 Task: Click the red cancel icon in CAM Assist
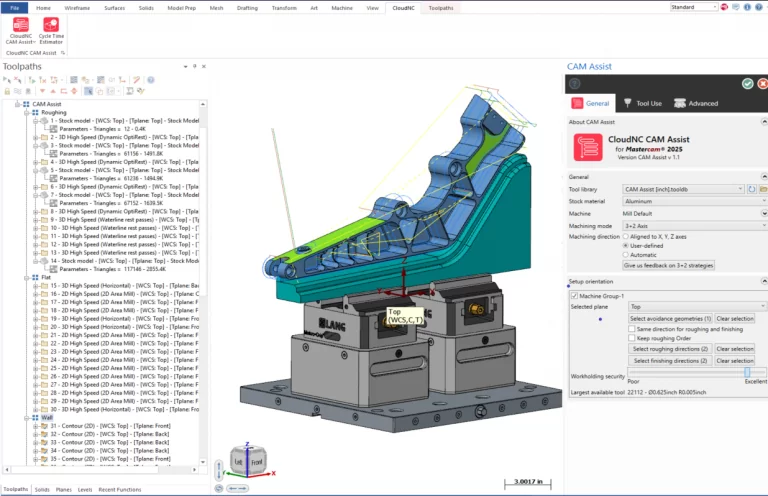pyautogui.click(x=761, y=83)
